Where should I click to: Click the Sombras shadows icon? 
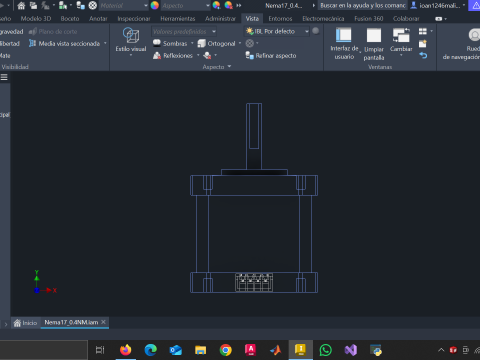coord(157,43)
